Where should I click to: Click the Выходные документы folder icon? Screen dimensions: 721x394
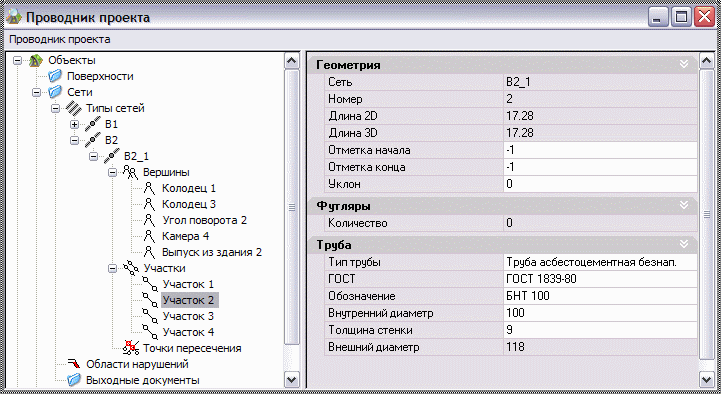[x=74, y=380]
